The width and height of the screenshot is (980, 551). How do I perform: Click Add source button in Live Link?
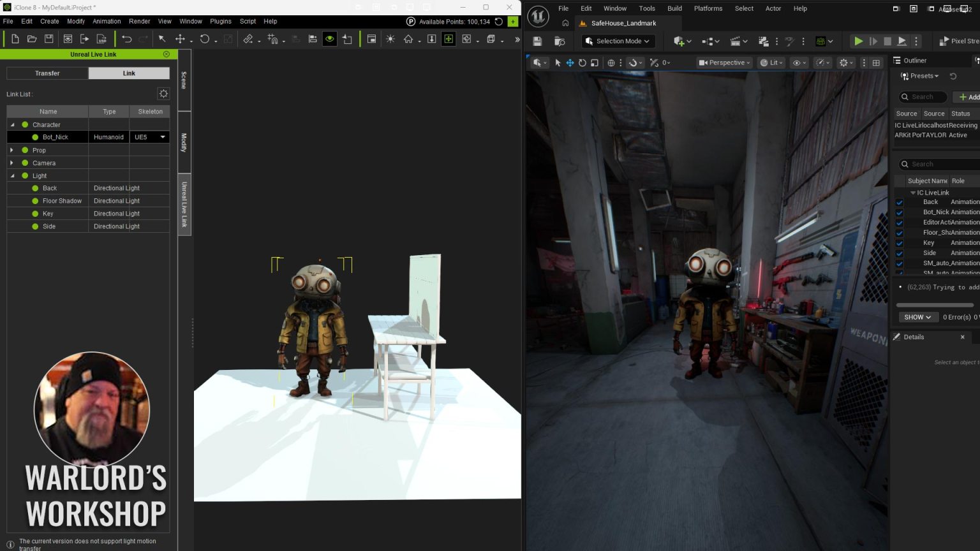[967, 97]
